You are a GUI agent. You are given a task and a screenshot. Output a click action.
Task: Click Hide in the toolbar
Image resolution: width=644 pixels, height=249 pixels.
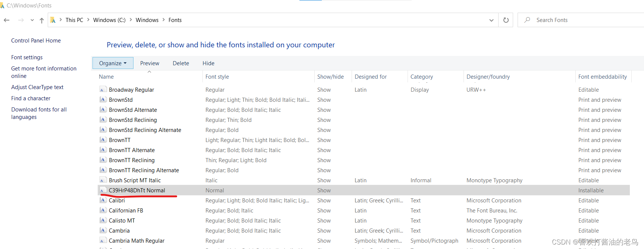pyautogui.click(x=208, y=63)
